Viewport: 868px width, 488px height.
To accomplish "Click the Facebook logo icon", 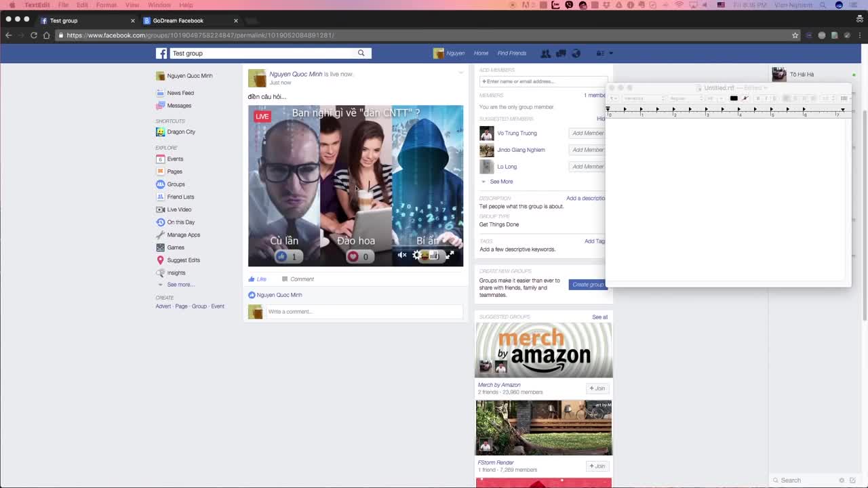I will (x=161, y=53).
